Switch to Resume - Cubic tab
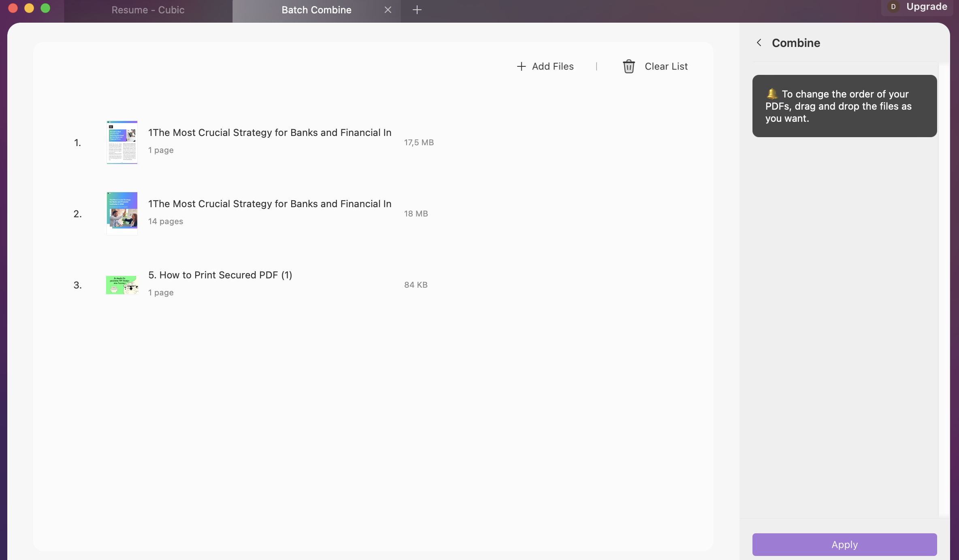This screenshot has width=959, height=560. click(x=148, y=10)
